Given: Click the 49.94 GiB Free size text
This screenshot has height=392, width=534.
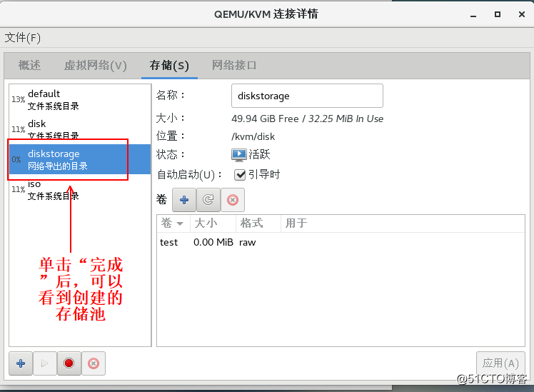Looking at the screenshot, I should pos(265,119).
